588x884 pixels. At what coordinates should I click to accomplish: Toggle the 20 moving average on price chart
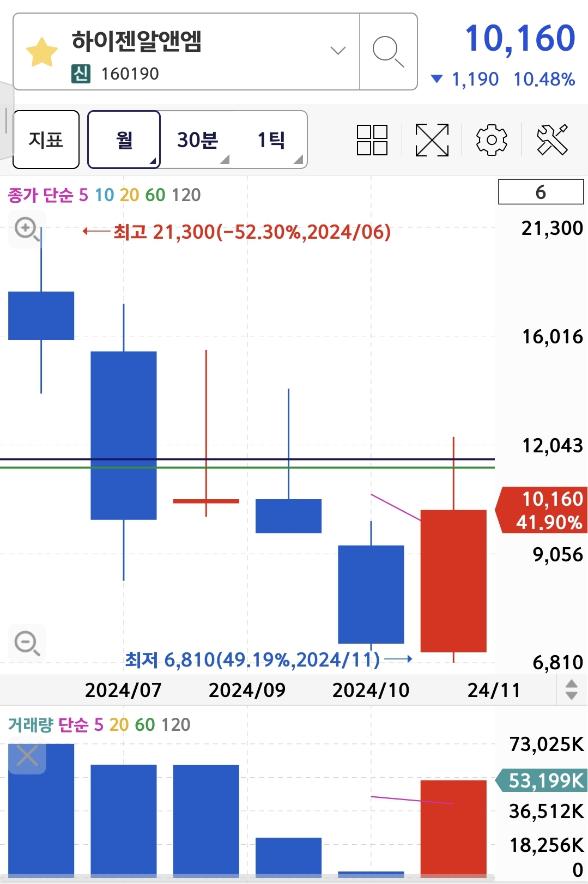click(129, 195)
